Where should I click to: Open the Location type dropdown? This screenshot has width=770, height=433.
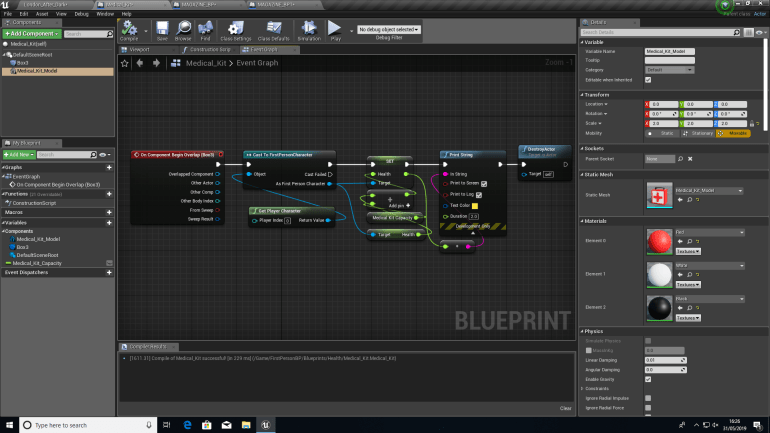pos(597,104)
